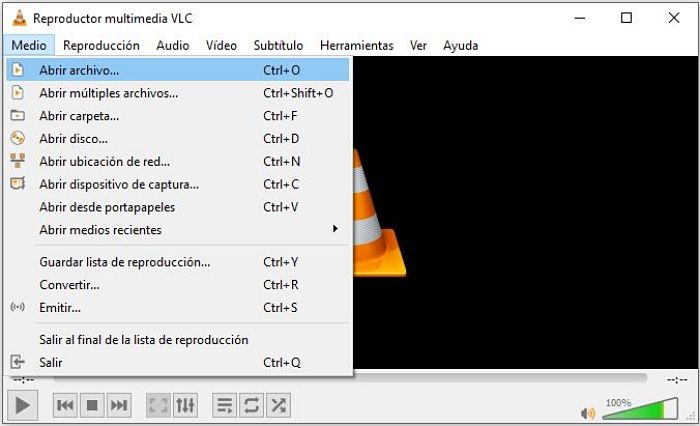Open the Herramientas menu
The width and height of the screenshot is (700, 426).
(x=357, y=46)
